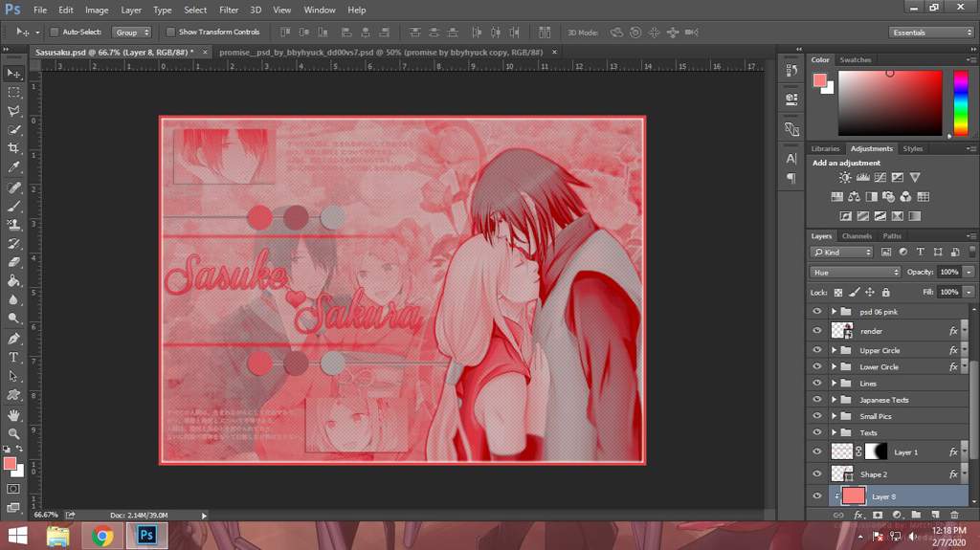Select the Dodge tool
Viewport: 980px width, 550px height.
point(13,319)
